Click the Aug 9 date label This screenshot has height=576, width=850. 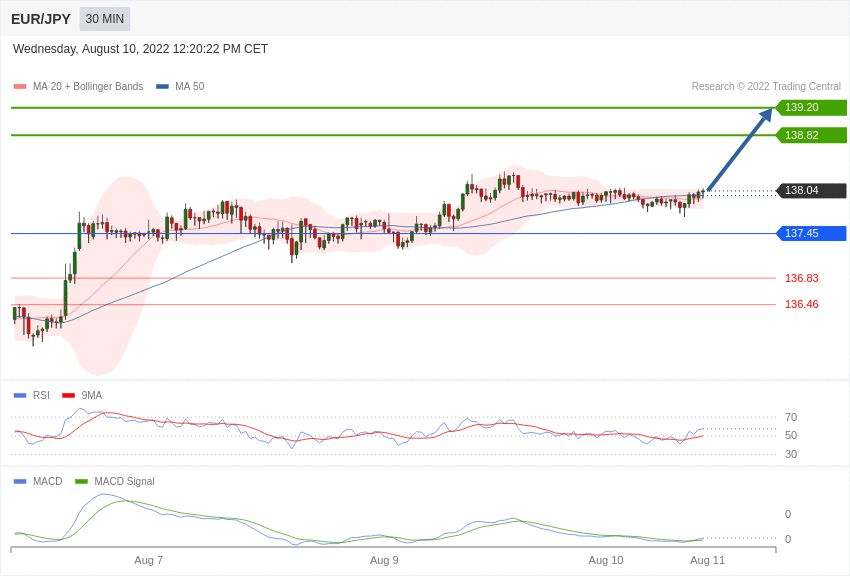[384, 560]
